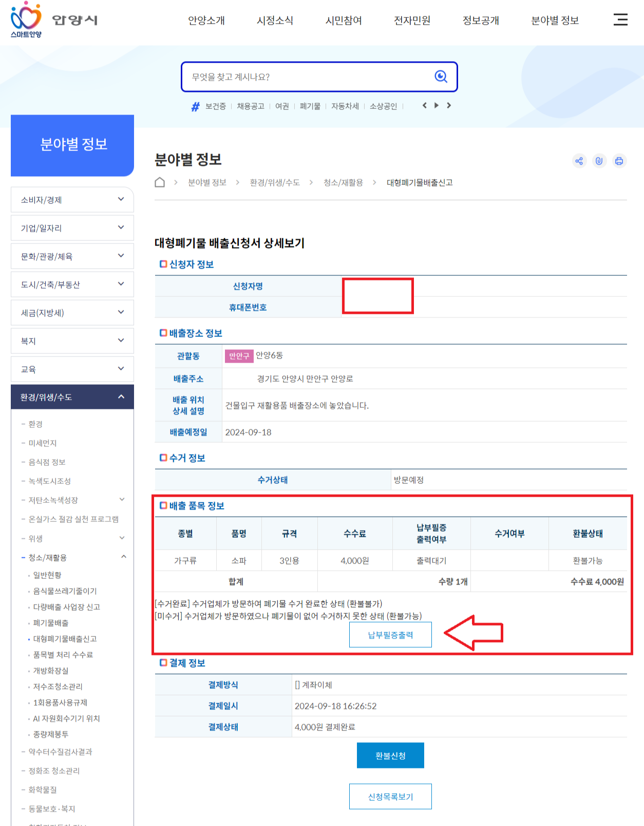The width and height of the screenshot is (644, 826).
Task: Click the attachment clip icon
Action: (x=599, y=161)
